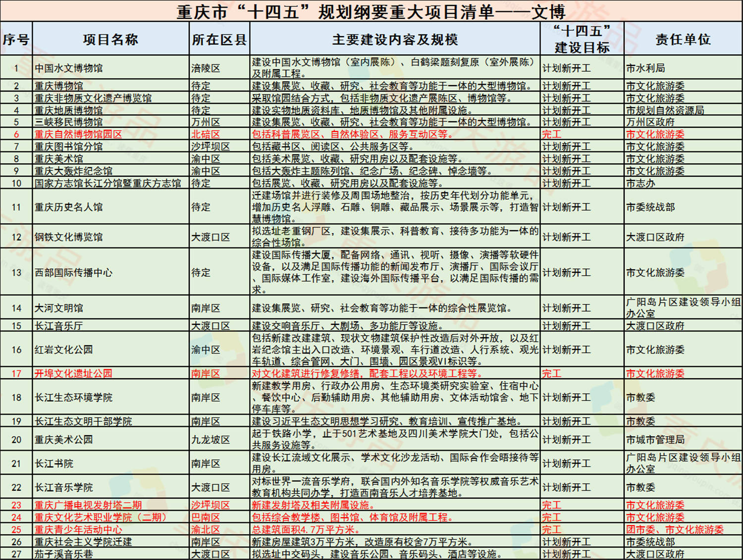743x560 pixels.
Task: Select the 所在区县 column header
Action: click(219, 39)
